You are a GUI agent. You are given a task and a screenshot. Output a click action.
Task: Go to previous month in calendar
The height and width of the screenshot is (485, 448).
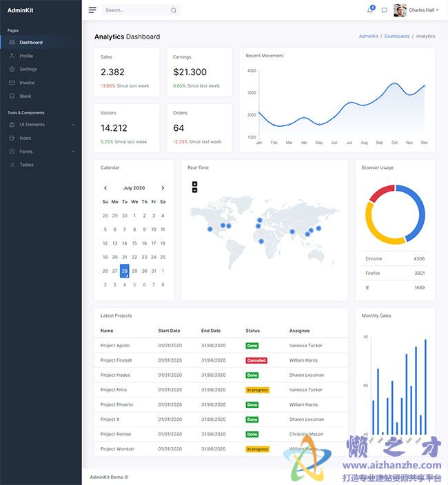(105, 188)
